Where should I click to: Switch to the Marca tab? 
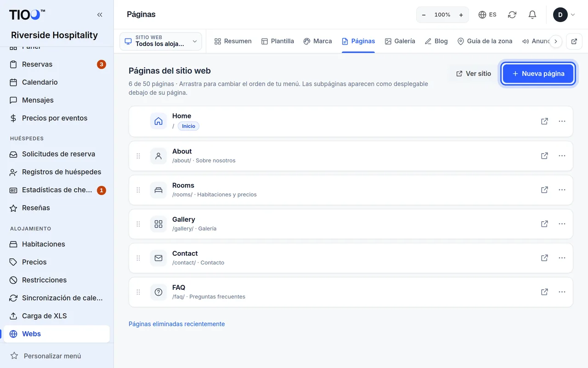click(317, 41)
